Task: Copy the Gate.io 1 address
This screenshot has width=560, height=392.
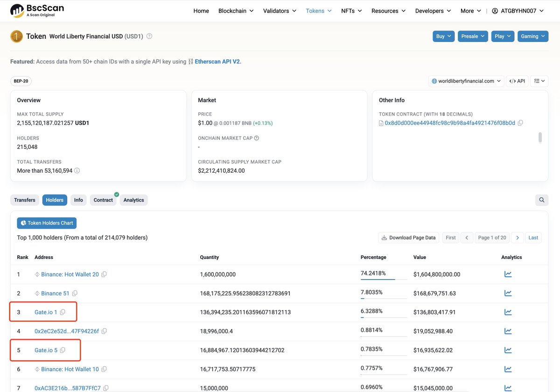Action: tap(63, 312)
